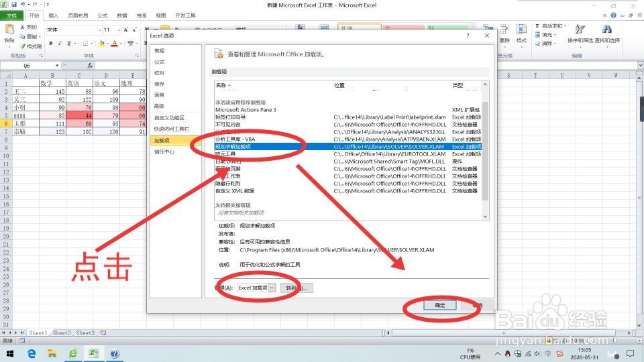The width and height of the screenshot is (644, 362).
Task: Toggle Bold formatting
Action: (x=50, y=43)
